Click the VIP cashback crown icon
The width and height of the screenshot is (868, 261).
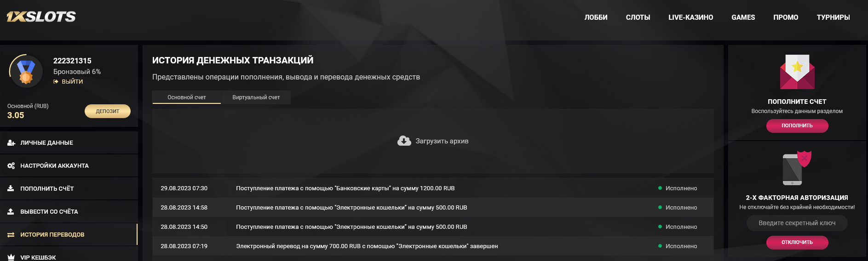coord(11,257)
